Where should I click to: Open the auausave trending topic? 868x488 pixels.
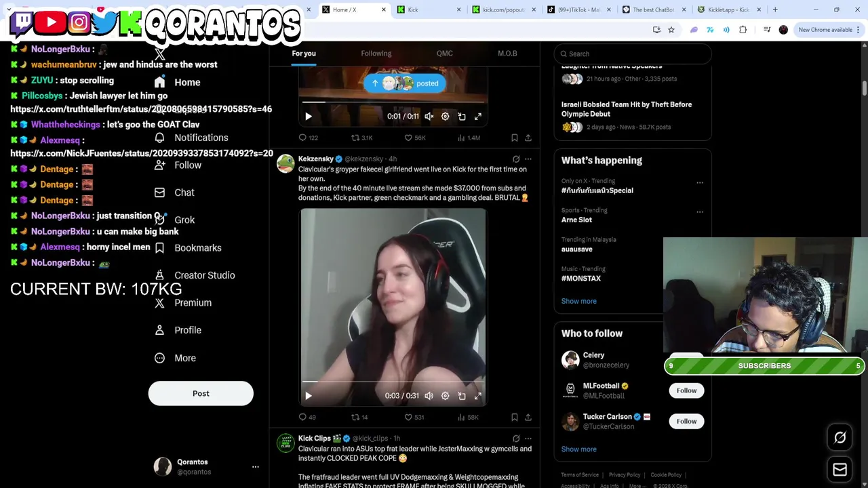(x=577, y=249)
